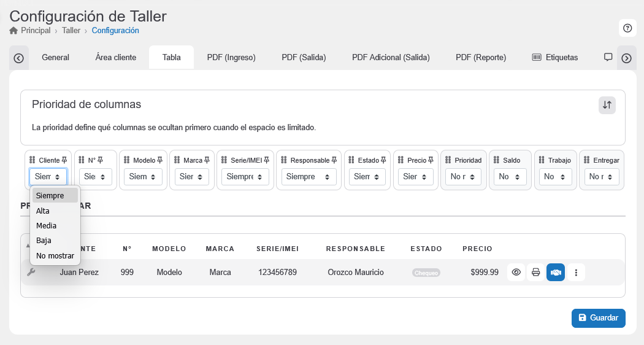Screen dimensions: 644x345
Task: Click the Guardar button
Action: point(598,318)
